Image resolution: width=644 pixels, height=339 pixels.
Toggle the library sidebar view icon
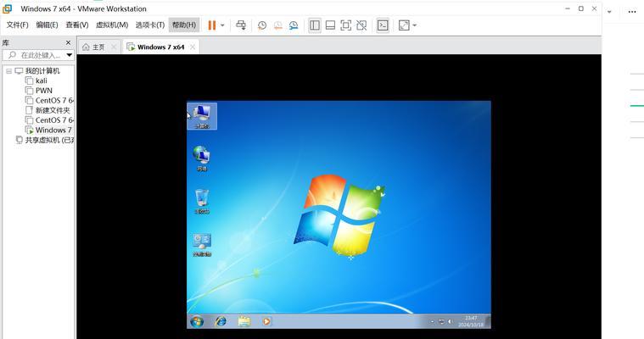315,25
